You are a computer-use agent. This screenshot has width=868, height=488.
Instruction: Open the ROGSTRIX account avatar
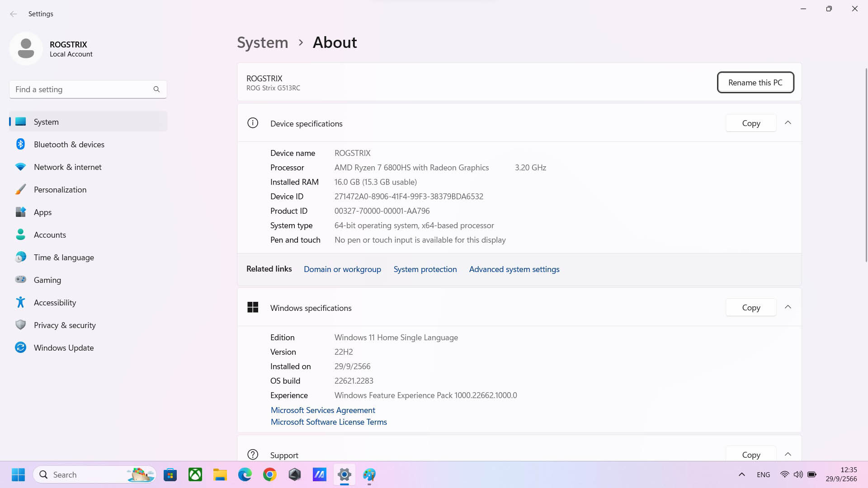pyautogui.click(x=26, y=48)
